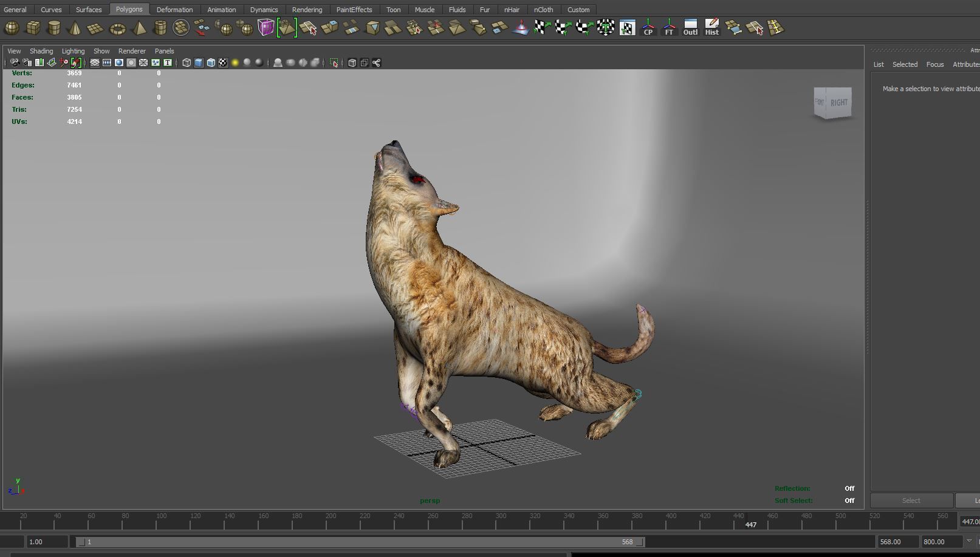Toggle the resolution gate display

(119, 63)
